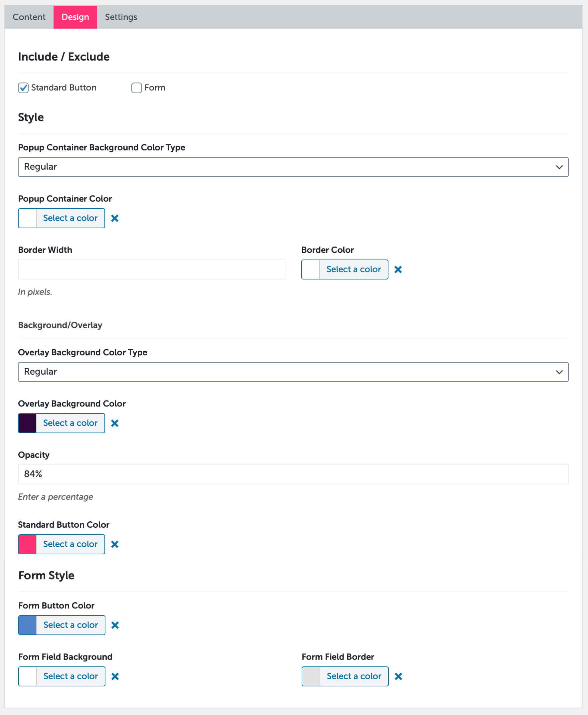588x715 pixels.
Task: Reset Form Button Color using X icon
Action: click(x=115, y=625)
